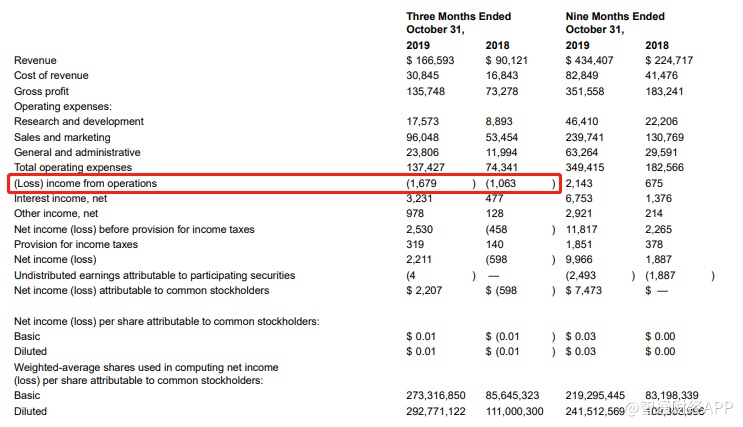Screen dimensions: 743x427
Task: Click the $ 166,593 revenue value
Action: (x=431, y=61)
